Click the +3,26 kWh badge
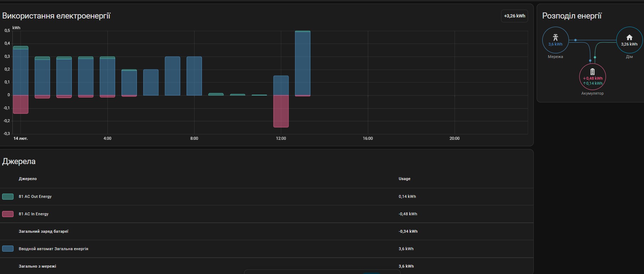Screen dimensions: 644x274 click(x=514, y=16)
